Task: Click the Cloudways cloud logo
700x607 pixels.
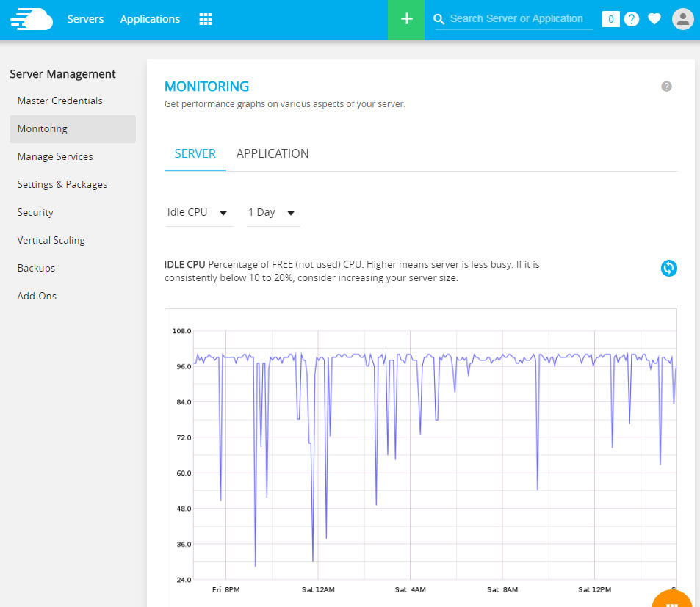Action: [32, 19]
